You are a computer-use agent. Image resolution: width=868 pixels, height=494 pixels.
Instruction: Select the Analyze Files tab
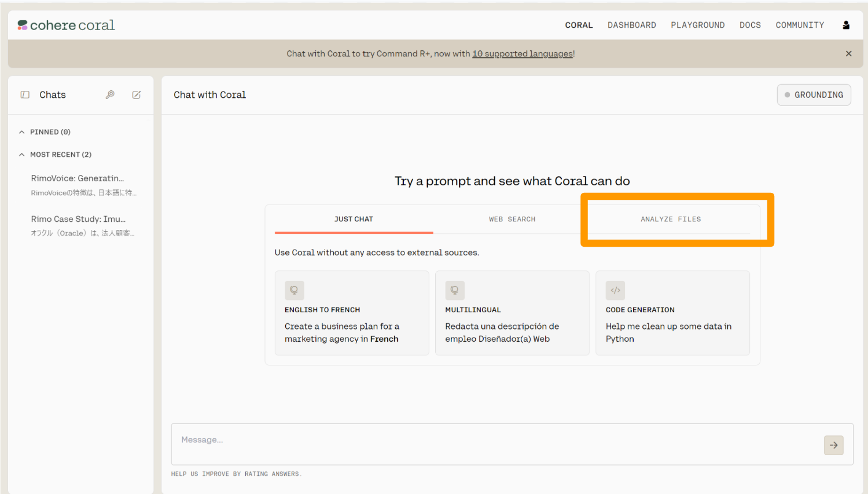pyautogui.click(x=671, y=219)
